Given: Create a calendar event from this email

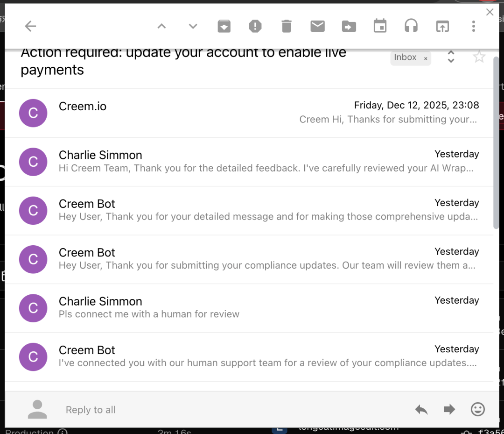Looking at the screenshot, I should click(380, 26).
